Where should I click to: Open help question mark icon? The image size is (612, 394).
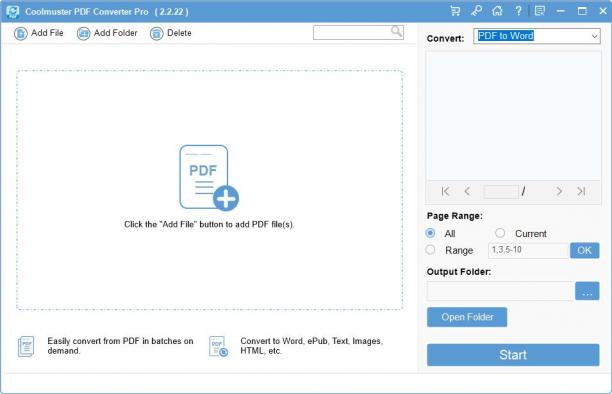pyautogui.click(x=518, y=11)
